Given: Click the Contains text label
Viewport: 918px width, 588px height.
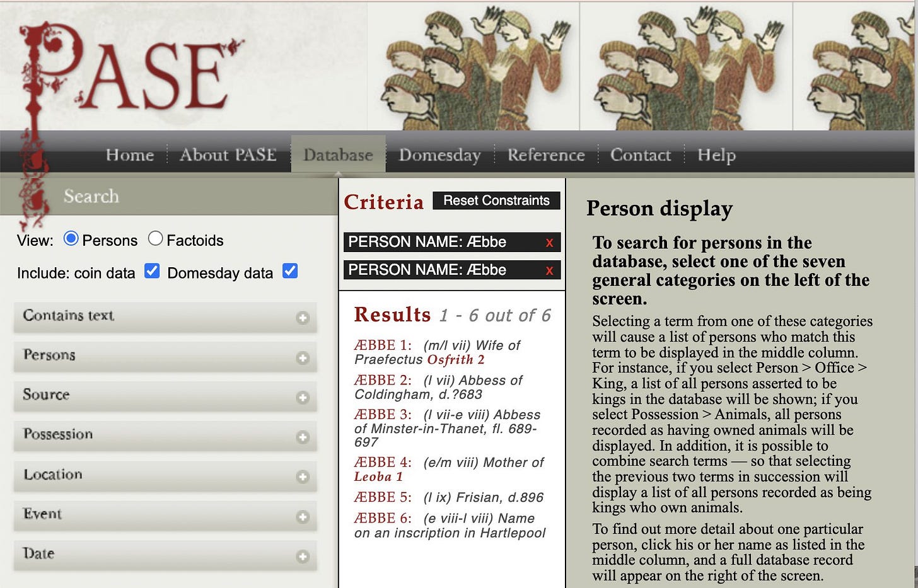Looking at the screenshot, I should [x=68, y=315].
